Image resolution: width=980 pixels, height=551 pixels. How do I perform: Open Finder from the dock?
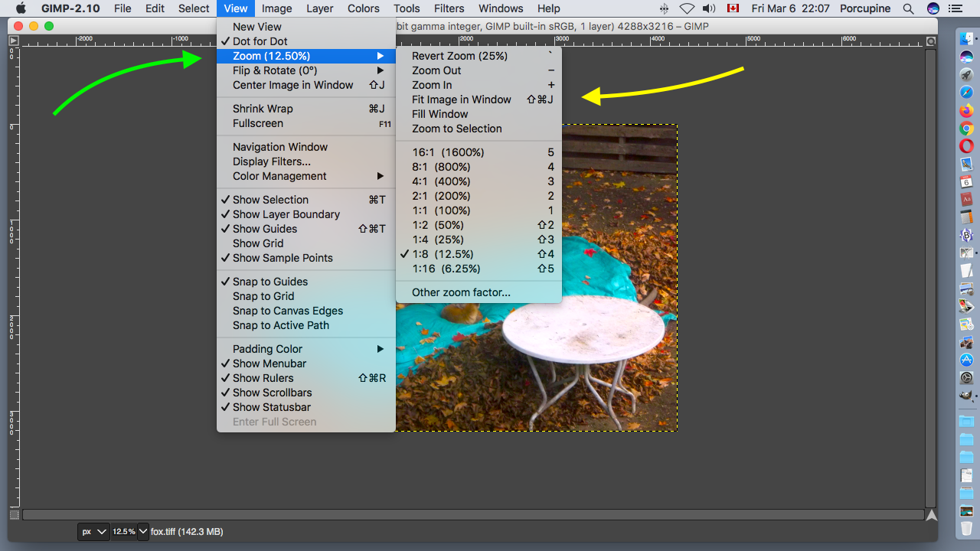click(x=966, y=39)
